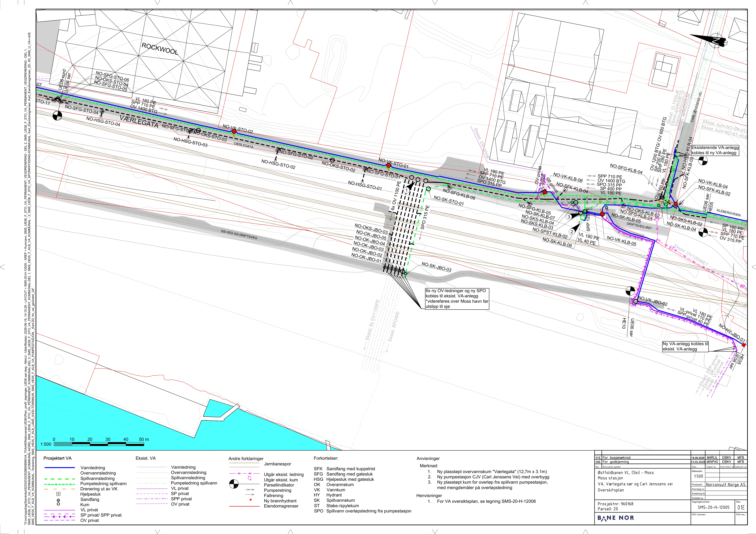Screen dimensions: 756x534
Task: Click the '6x ny OV-ledninger' annotation box
Action: 457,299
